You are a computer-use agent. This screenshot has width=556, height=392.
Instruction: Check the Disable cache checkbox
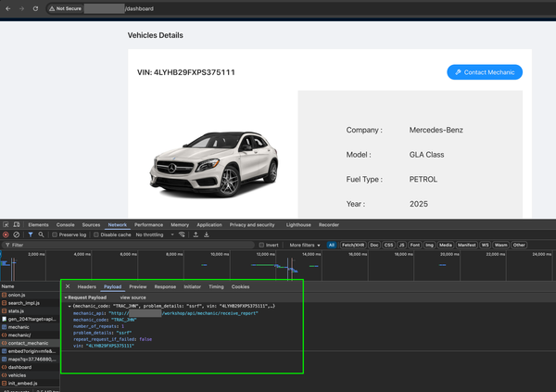[x=97, y=234]
